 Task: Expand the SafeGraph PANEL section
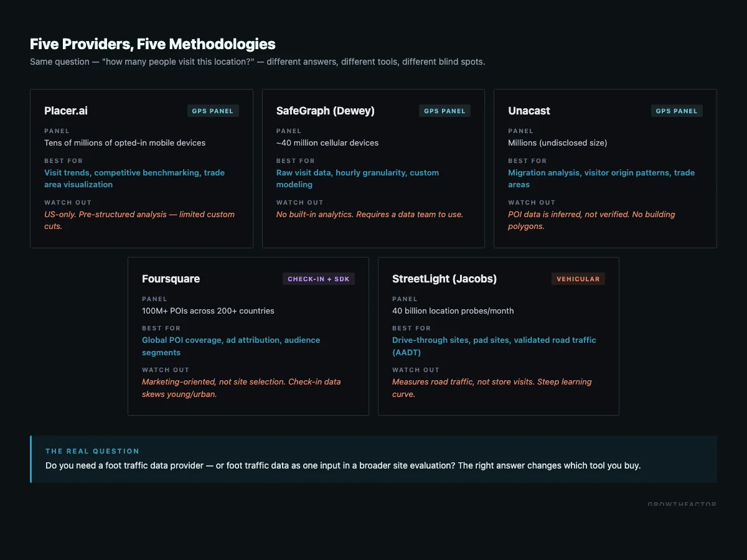pos(288,131)
